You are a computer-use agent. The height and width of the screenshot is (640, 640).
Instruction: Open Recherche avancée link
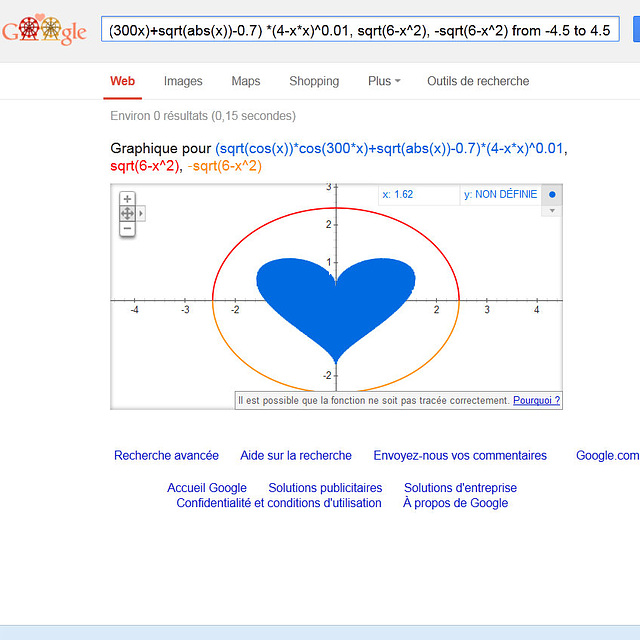166,456
